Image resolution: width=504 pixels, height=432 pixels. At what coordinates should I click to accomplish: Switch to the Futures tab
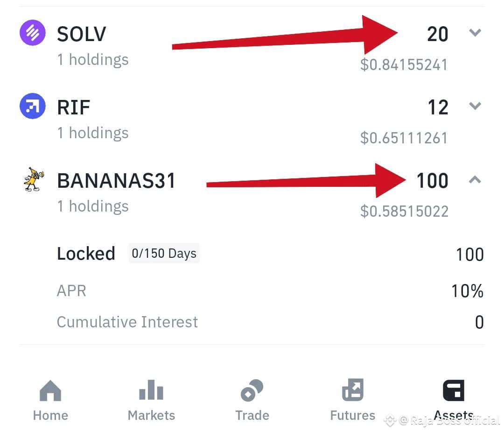tap(353, 402)
